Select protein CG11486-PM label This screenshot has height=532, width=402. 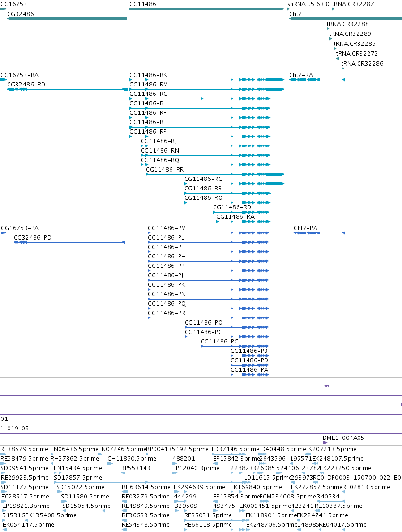[x=167, y=228]
